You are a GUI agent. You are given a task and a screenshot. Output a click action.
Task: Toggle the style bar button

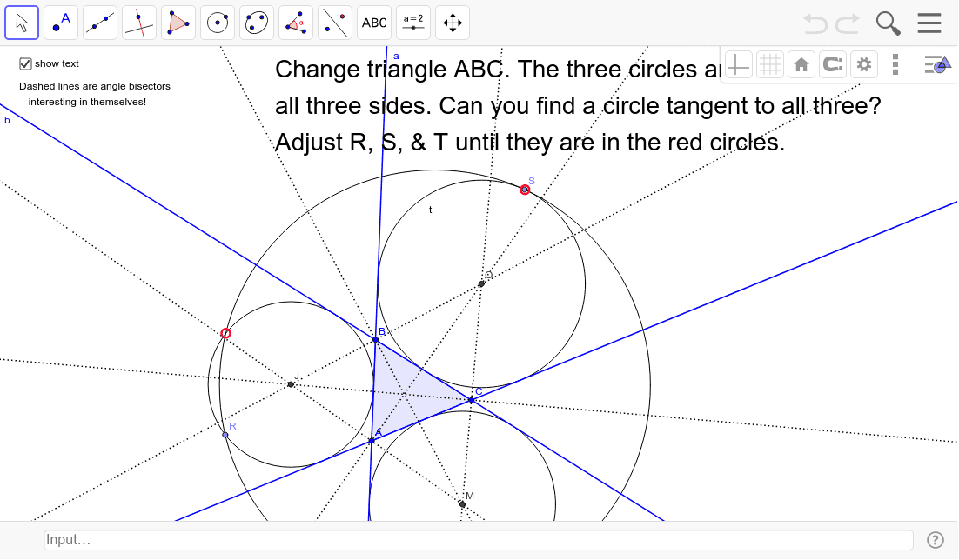click(937, 64)
